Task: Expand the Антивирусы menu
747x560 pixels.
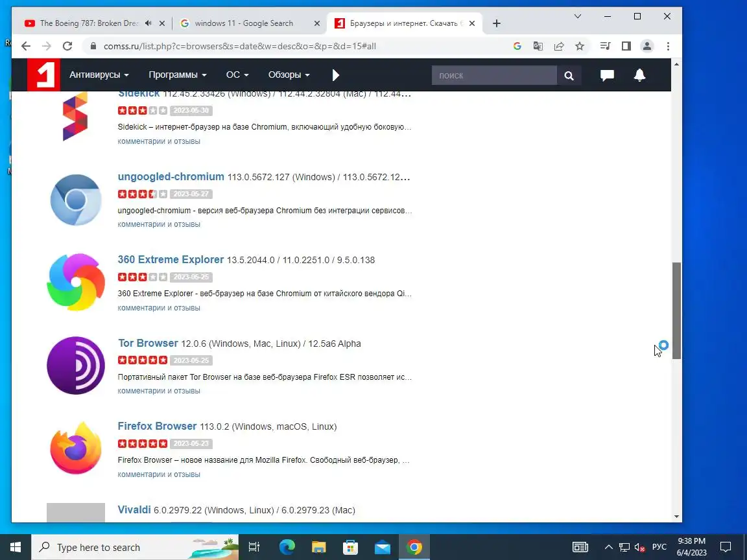Action: [x=99, y=75]
